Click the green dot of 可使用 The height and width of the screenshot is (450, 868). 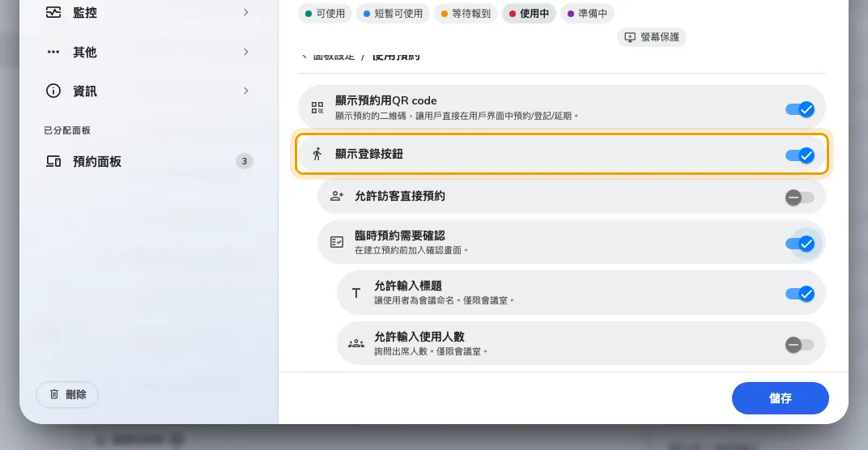point(308,14)
